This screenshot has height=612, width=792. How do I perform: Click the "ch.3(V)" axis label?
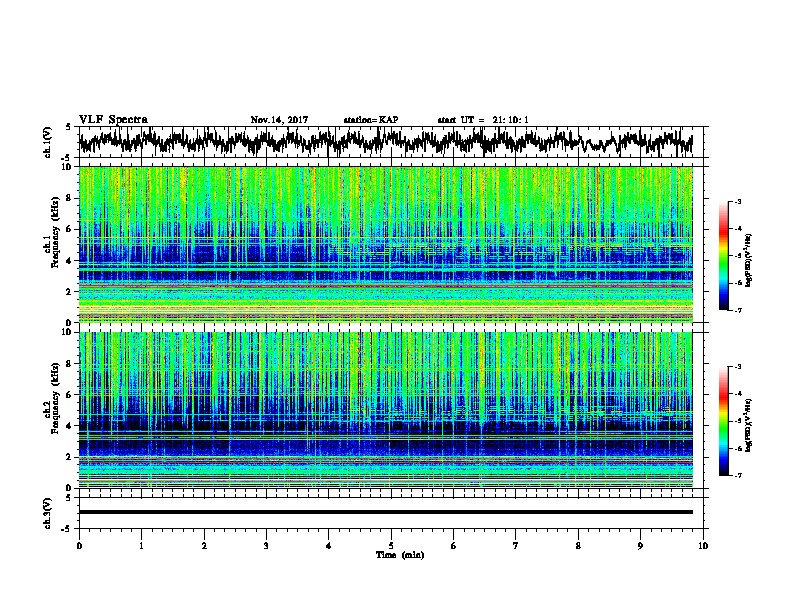pos(48,513)
